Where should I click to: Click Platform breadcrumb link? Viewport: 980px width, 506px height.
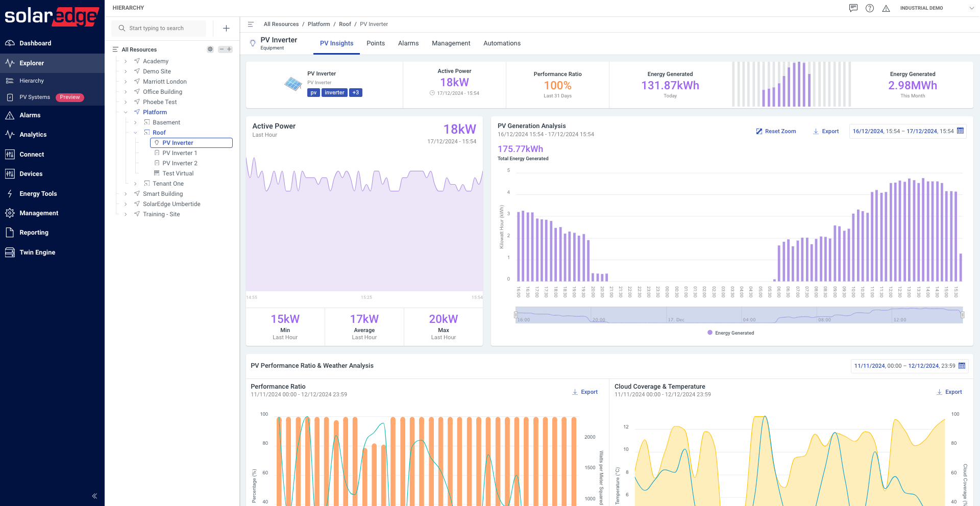319,24
